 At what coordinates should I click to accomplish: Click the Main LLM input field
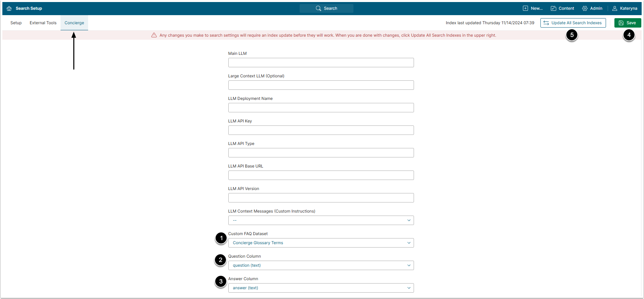pyautogui.click(x=321, y=63)
